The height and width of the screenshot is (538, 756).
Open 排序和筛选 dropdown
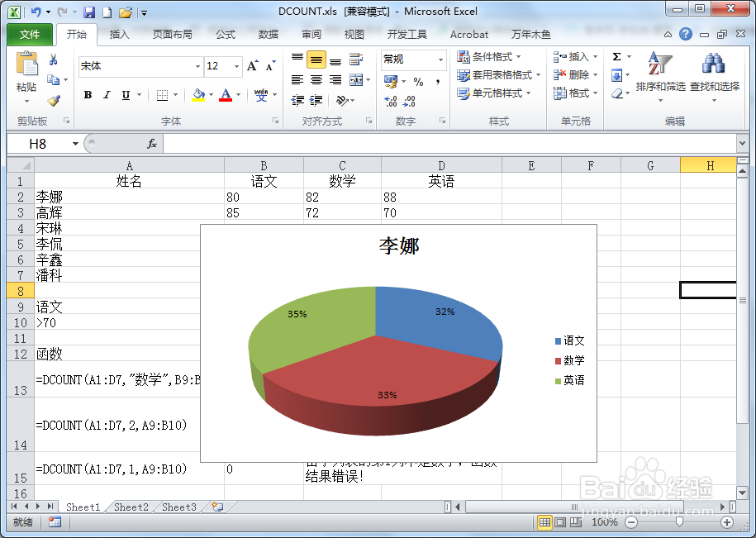[660, 77]
